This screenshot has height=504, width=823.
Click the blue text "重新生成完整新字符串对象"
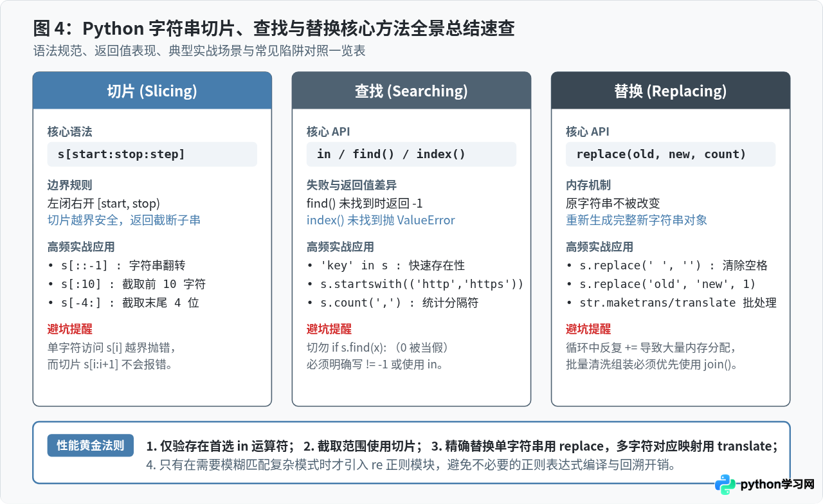(637, 220)
